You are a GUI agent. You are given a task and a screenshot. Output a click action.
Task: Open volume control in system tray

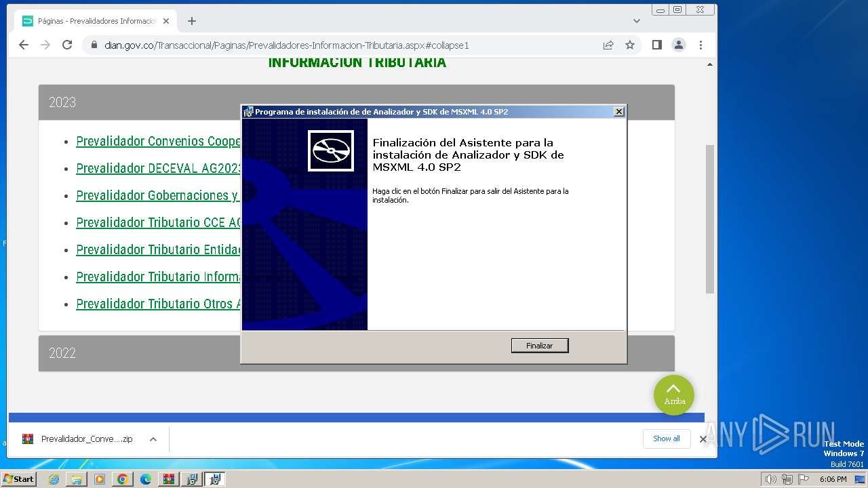coord(771,479)
